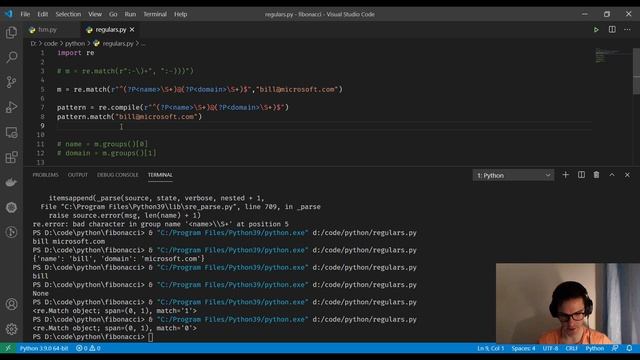Open the remote window indicator in status bar
The height and width of the screenshot is (360, 640).
[x=8, y=348]
